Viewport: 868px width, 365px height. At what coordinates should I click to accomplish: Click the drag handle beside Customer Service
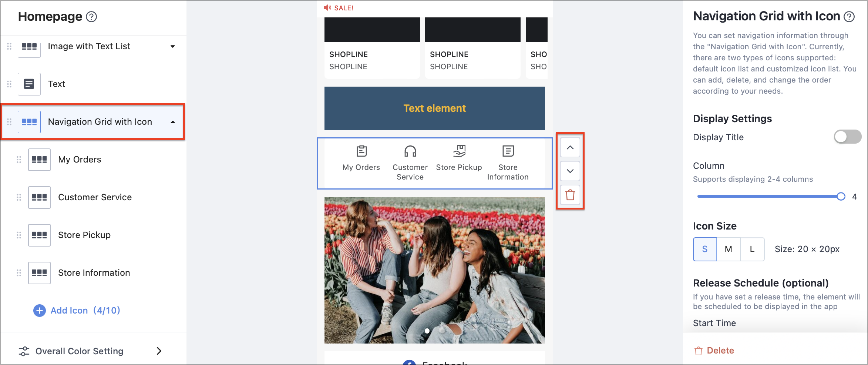19,197
